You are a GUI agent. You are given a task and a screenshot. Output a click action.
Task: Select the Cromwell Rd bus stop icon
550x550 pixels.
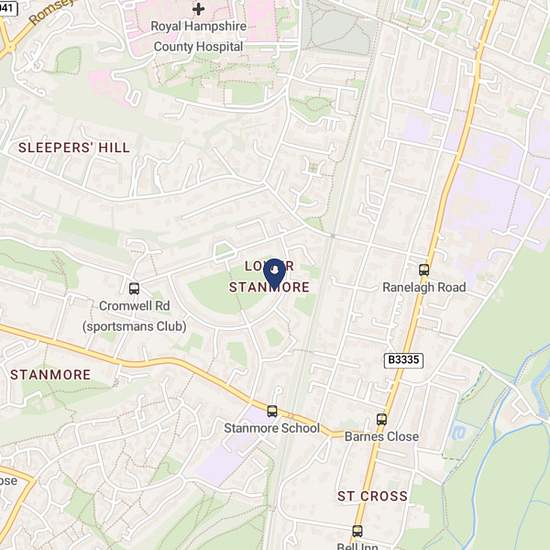(x=134, y=289)
